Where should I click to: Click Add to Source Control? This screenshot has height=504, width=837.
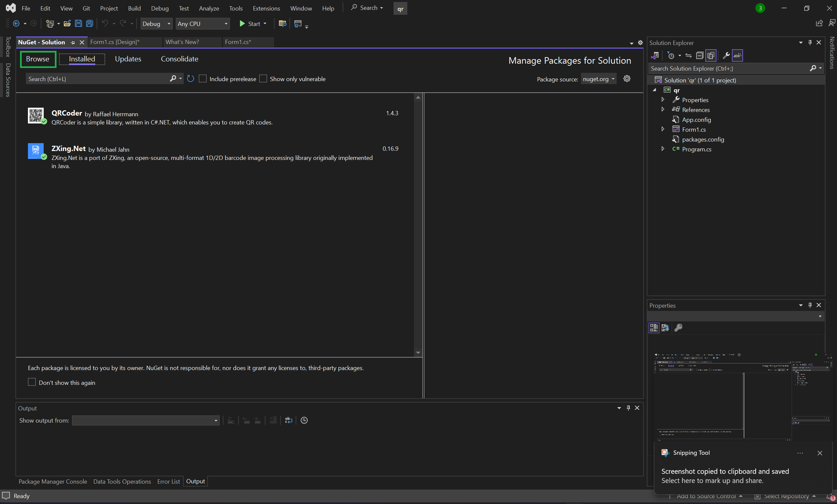(706, 496)
